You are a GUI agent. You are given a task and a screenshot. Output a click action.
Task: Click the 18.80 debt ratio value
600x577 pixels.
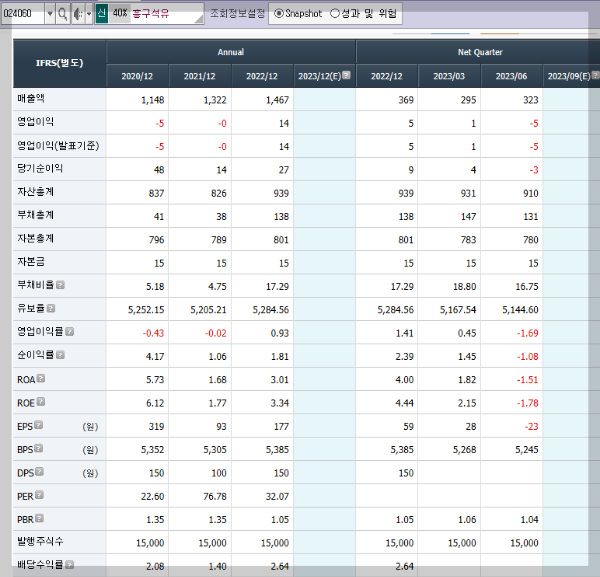pos(465,287)
